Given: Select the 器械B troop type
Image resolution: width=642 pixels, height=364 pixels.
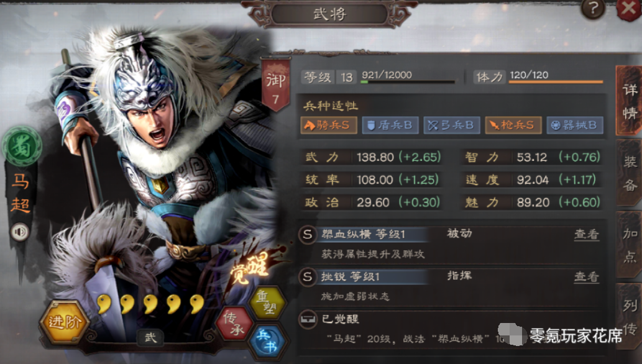Looking at the screenshot, I should (x=574, y=125).
